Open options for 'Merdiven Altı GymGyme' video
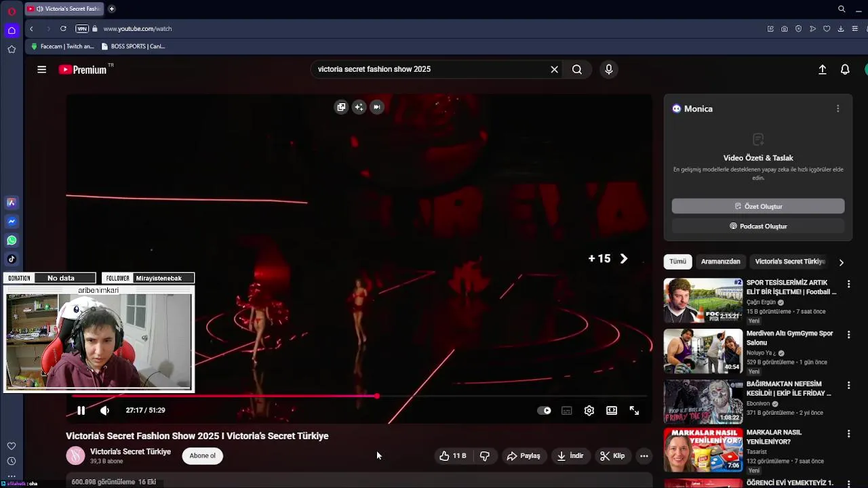868x488 pixels. (848, 334)
